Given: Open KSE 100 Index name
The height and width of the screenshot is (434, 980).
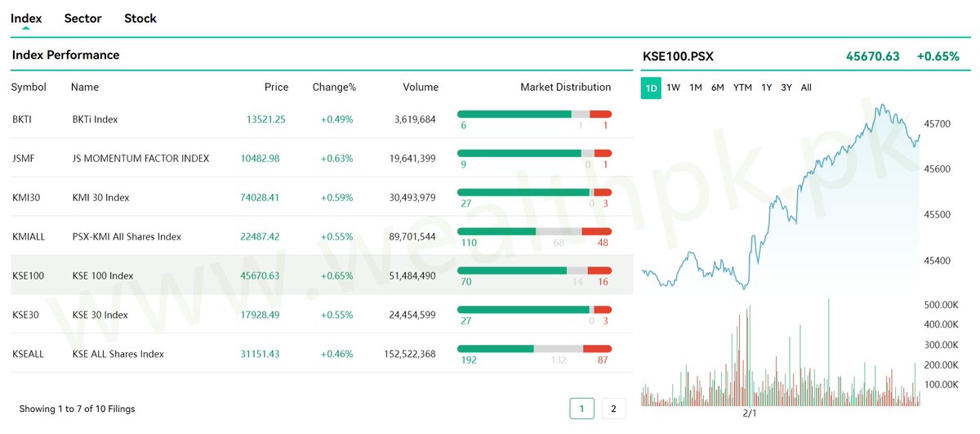Looking at the screenshot, I should pos(102,276).
